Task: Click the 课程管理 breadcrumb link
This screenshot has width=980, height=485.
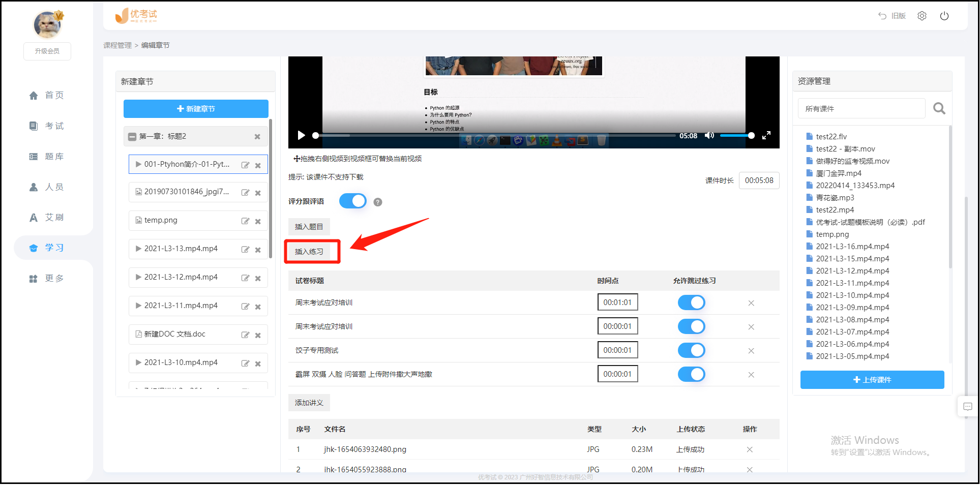Action: [117, 45]
